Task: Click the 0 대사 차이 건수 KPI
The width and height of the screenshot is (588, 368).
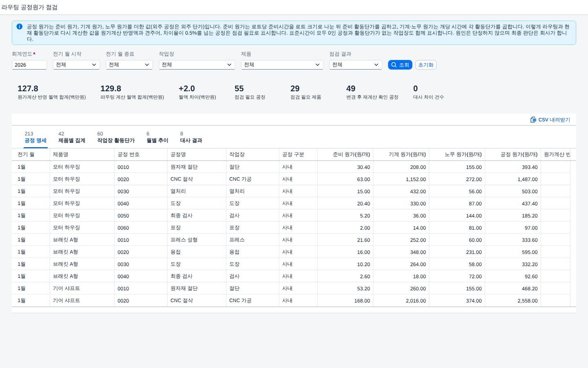Action: click(428, 92)
